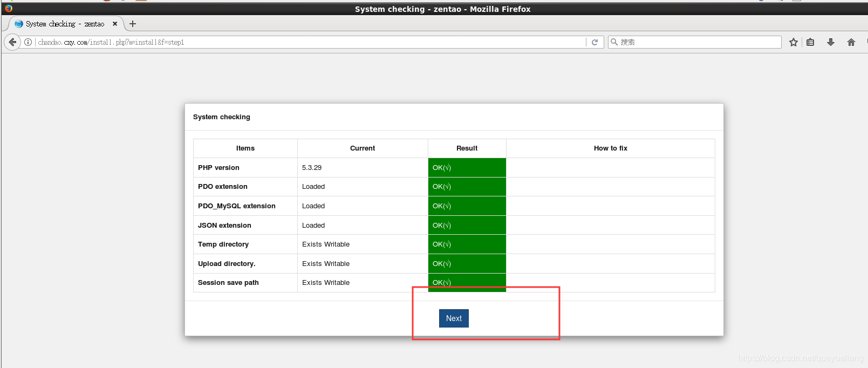Open site information icon in address bar
Viewport: 868px width, 368px height.
pyautogui.click(x=28, y=42)
